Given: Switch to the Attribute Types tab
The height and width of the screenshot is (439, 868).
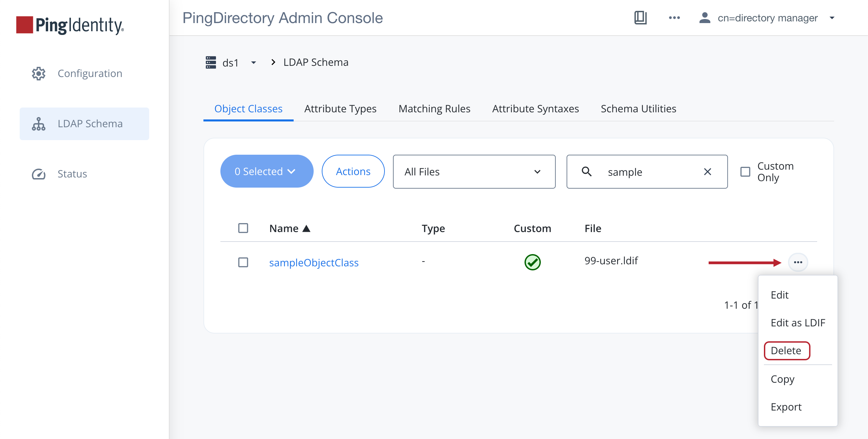Looking at the screenshot, I should [x=340, y=109].
